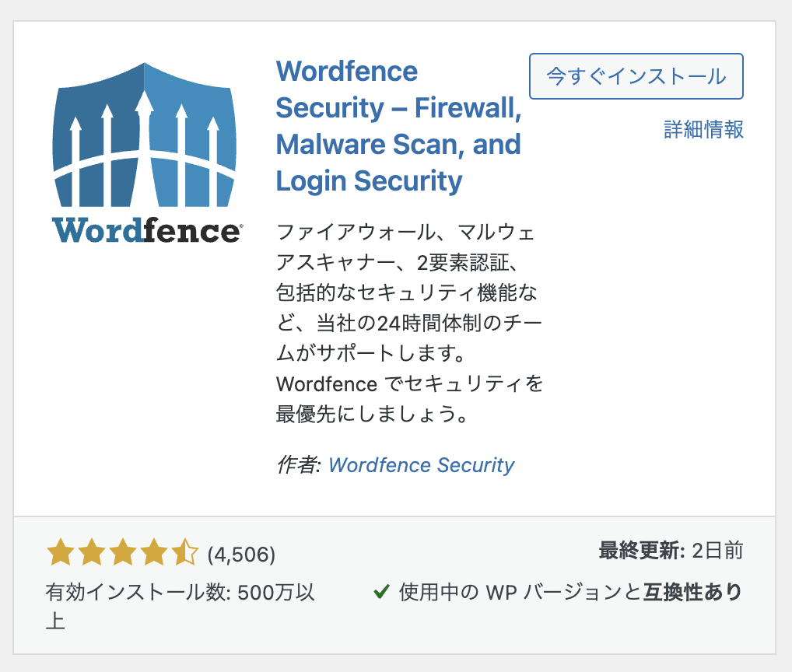Select the first gold rating star

coord(61,552)
